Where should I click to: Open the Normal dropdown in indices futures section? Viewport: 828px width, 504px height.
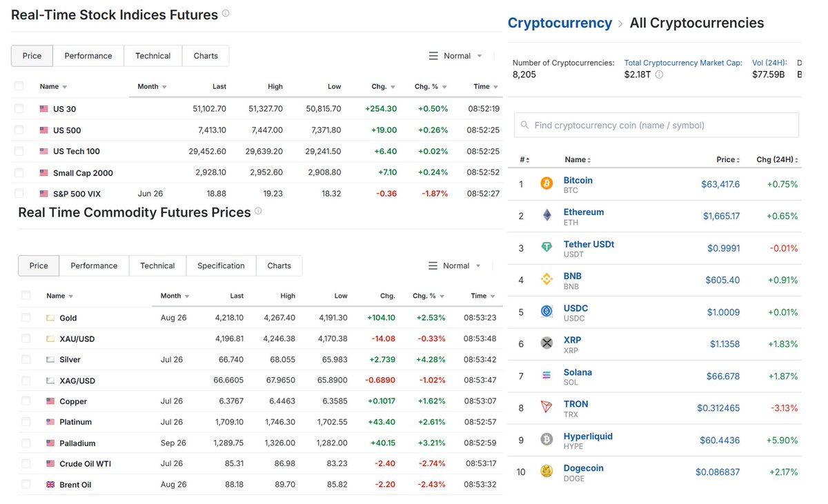click(x=455, y=56)
